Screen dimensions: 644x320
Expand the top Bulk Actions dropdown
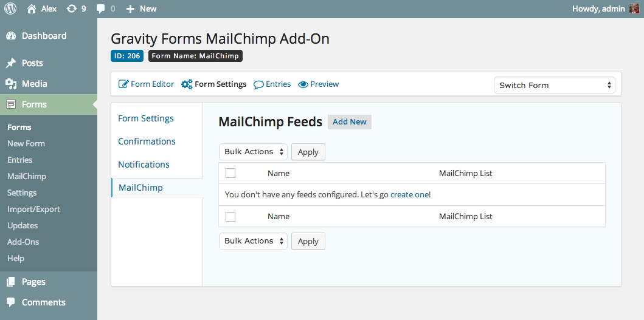point(253,152)
